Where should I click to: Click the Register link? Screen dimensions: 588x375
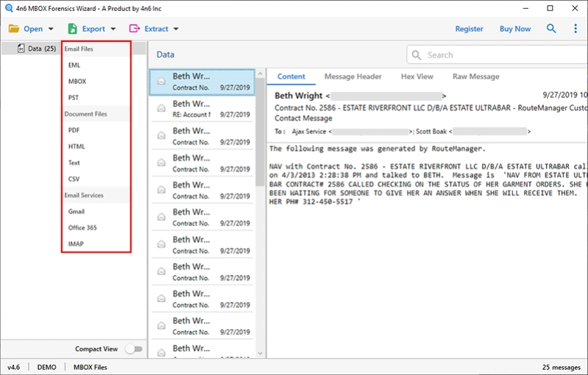click(469, 29)
